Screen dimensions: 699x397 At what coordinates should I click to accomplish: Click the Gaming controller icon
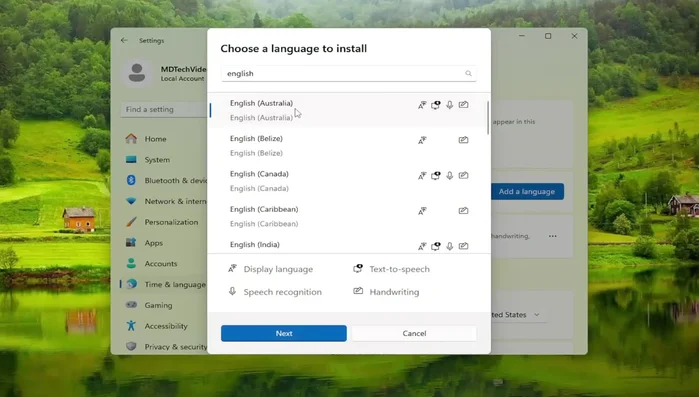pyautogui.click(x=131, y=305)
